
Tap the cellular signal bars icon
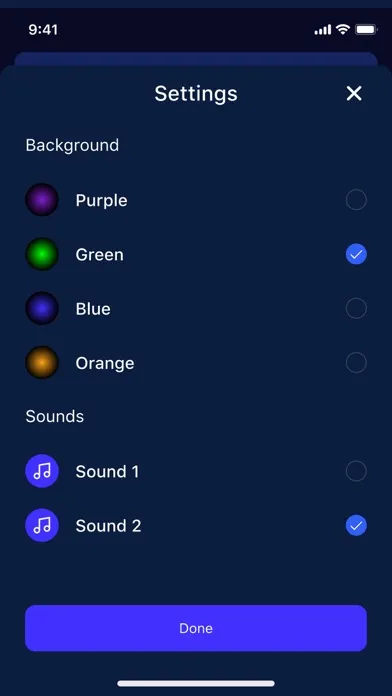[323, 30]
